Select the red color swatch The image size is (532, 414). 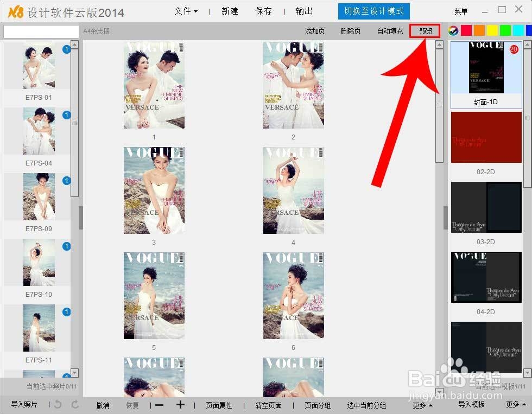[x=466, y=30]
